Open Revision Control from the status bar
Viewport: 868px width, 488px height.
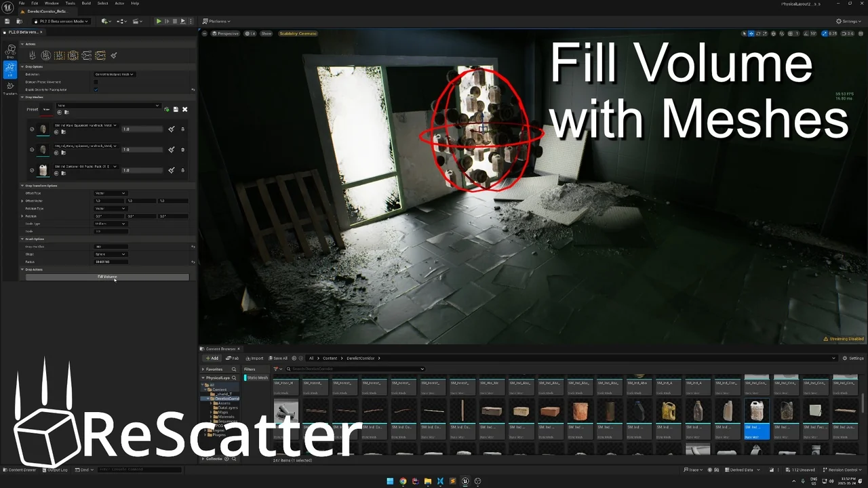[842, 469]
